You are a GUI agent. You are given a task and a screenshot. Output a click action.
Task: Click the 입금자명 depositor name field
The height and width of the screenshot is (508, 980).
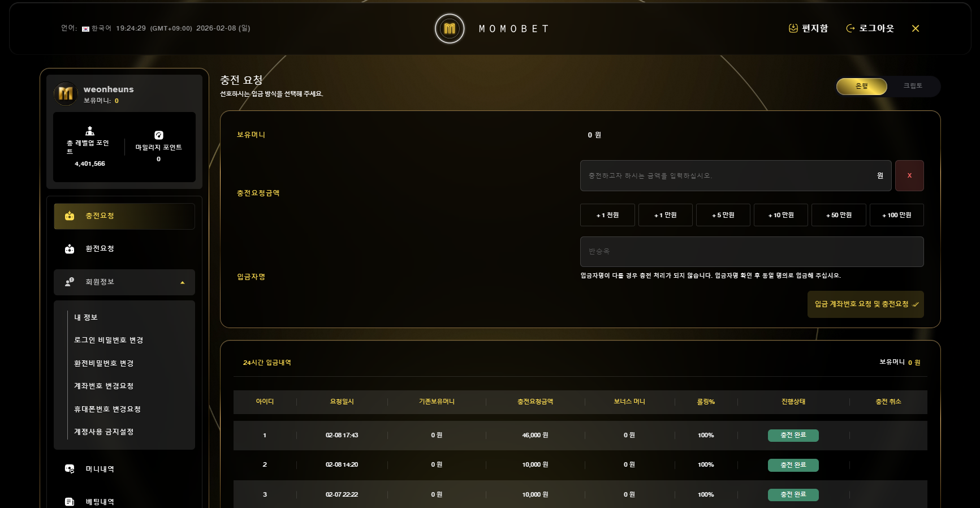coord(752,252)
